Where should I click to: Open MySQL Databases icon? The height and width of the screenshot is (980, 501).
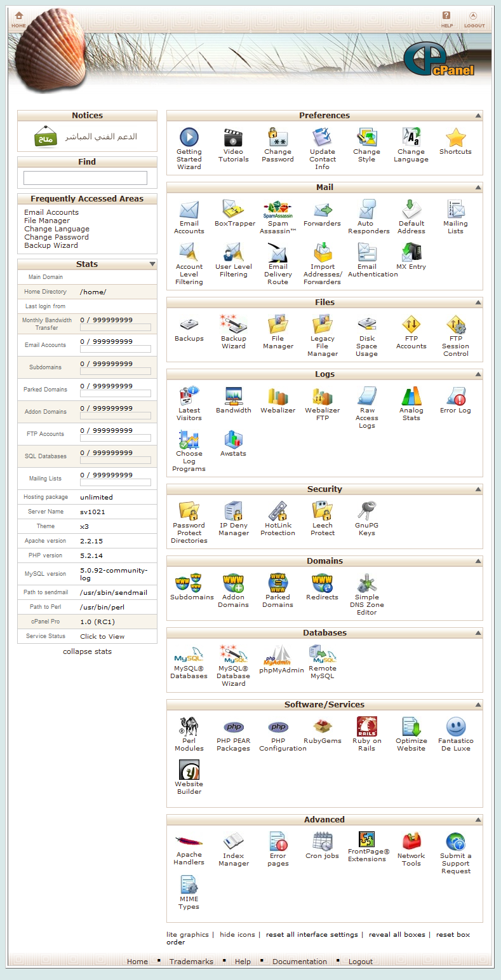(x=189, y=655)
